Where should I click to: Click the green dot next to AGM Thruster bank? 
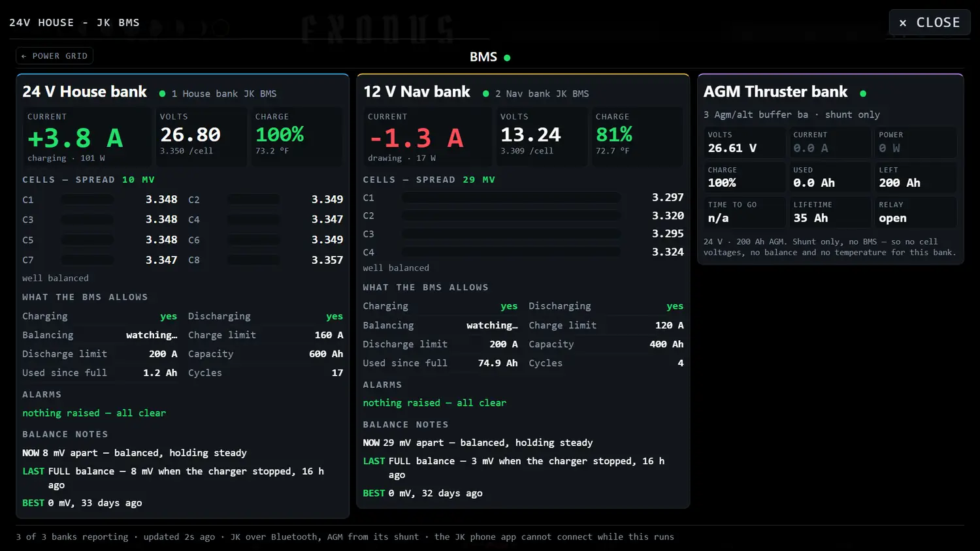point(863,93)
